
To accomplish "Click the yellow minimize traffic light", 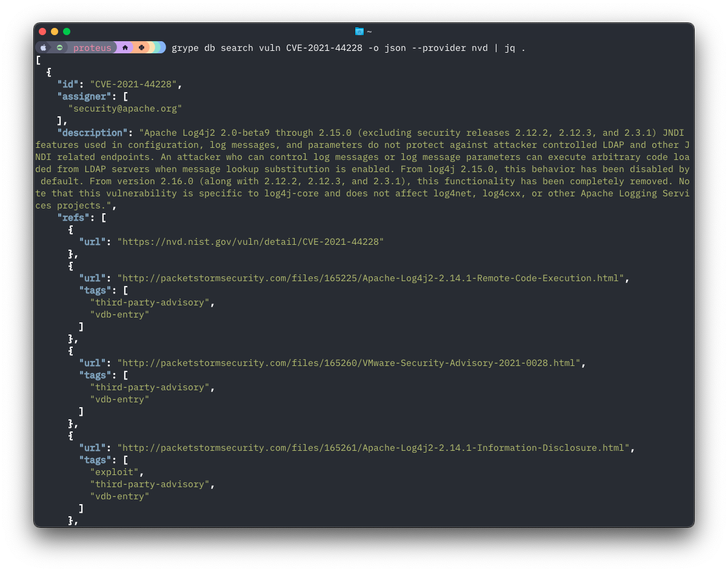I will pyautogui.click(x=55, y=31).
